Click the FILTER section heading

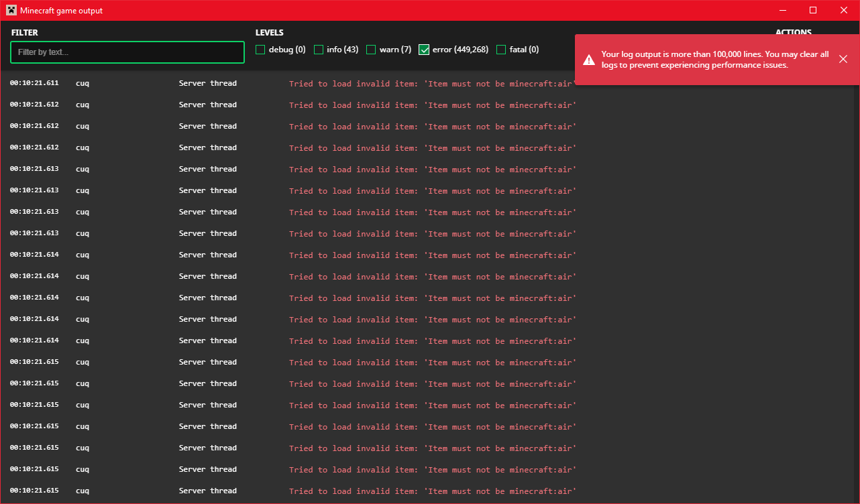[25, 32]
